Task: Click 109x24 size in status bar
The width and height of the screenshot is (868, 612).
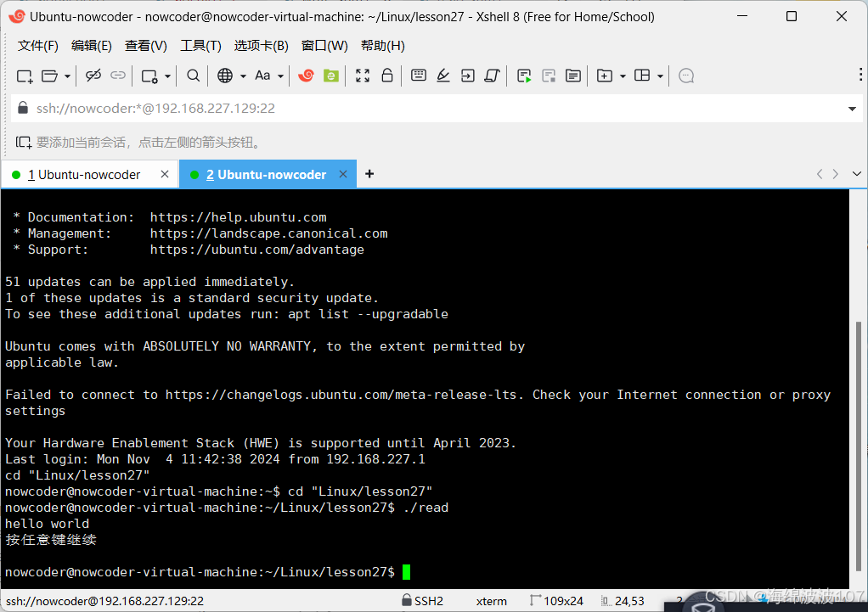Action: pos(556,601)
